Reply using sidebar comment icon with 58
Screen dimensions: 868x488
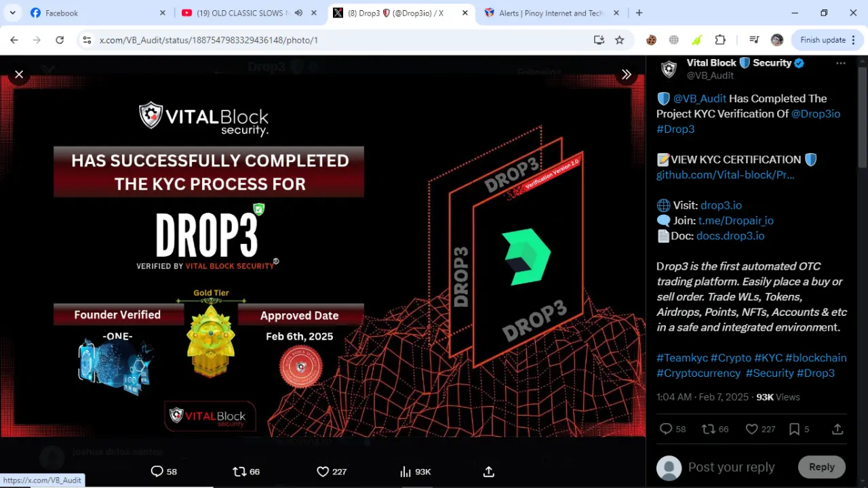666,429
